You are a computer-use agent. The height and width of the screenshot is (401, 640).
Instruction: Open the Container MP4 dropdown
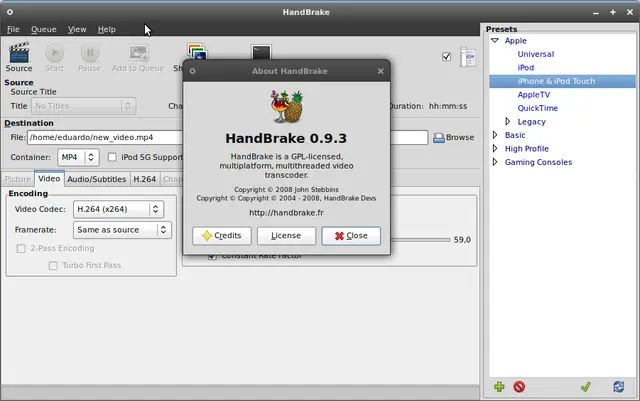(78, 157)
